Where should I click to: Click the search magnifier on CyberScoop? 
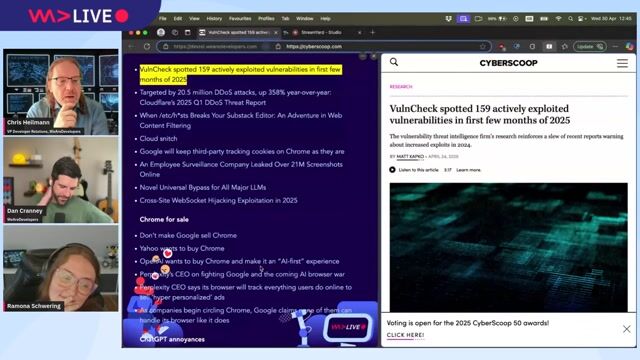point(394,62)
